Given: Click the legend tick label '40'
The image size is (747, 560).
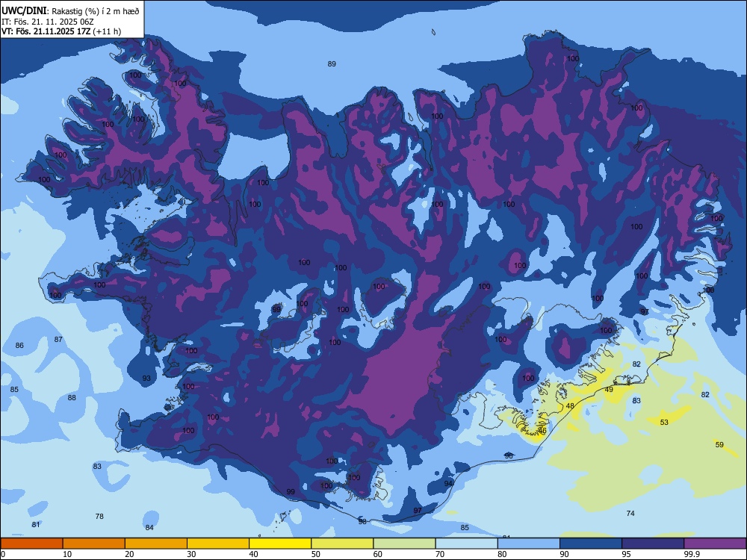Looking at the screenshot, I should point(254,554).
